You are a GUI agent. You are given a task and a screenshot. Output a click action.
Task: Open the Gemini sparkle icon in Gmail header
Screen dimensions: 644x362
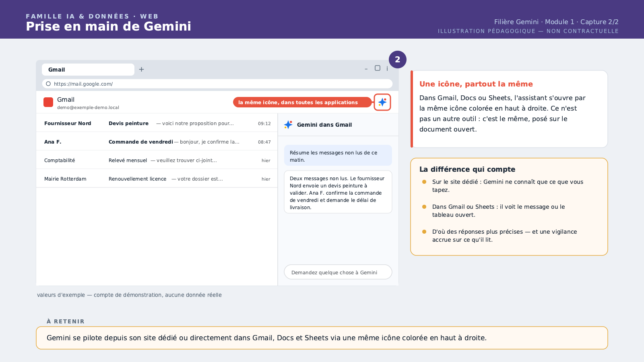pyautogui.click(x=382, y=102)
